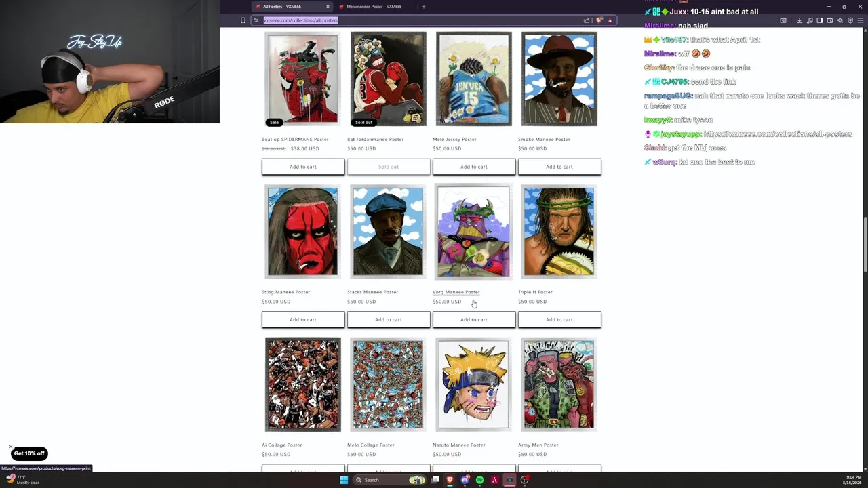Open Brave browser taskbar icon
This screenshot has height=488, width=868.
tap(450, 480)
